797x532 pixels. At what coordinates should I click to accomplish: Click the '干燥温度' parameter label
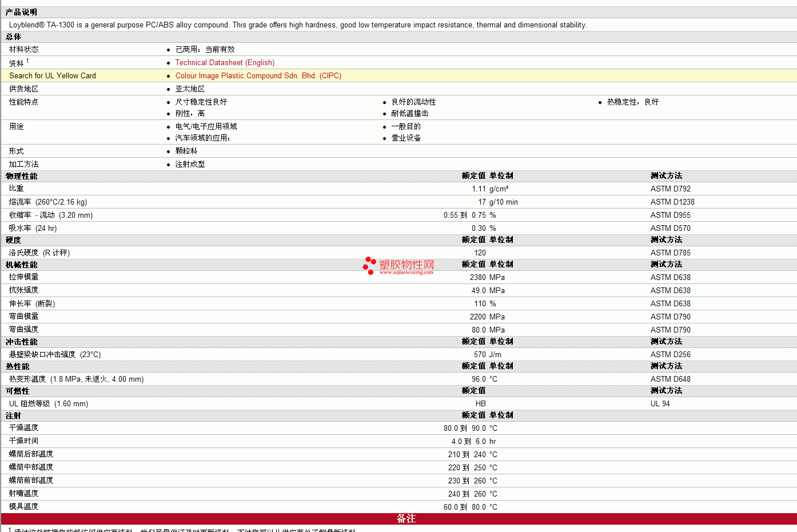coord(24,428)
